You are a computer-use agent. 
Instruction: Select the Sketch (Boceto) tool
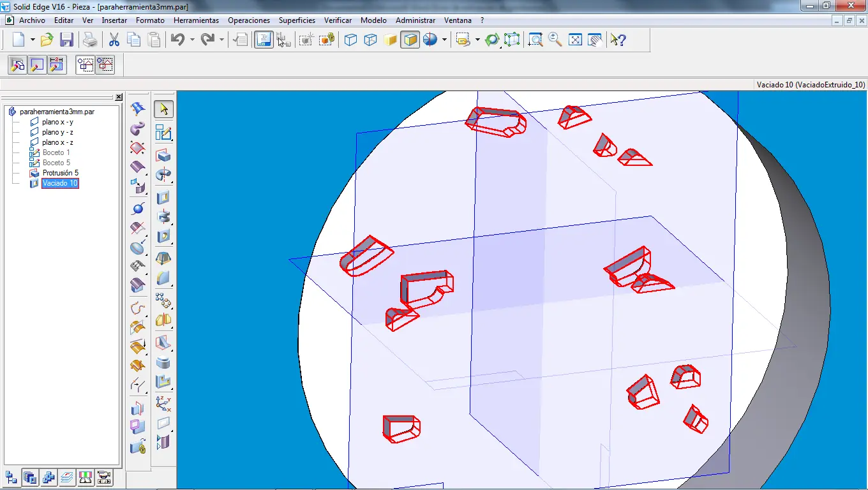163,133
